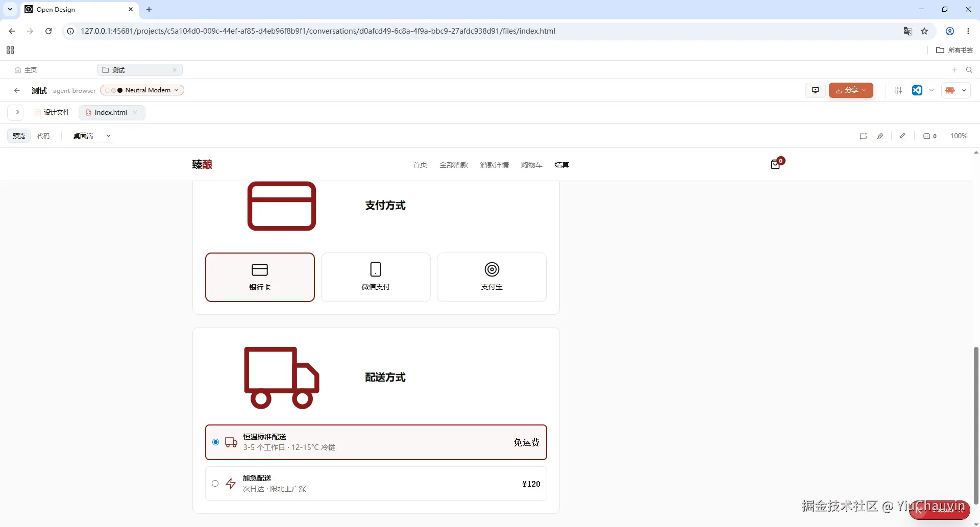Viewport: 980px width, 527px height.
Task: Open 100% zoom level control
Action: (x=959, y=136)
